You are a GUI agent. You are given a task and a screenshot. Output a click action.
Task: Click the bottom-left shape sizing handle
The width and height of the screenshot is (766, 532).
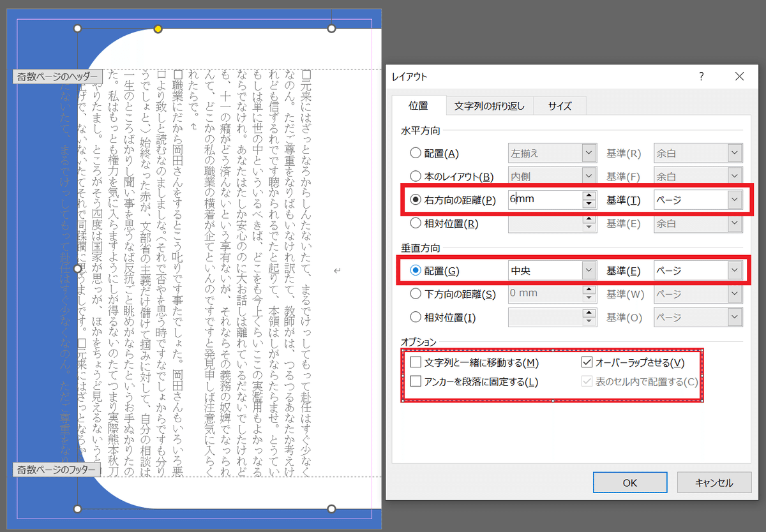77,508
